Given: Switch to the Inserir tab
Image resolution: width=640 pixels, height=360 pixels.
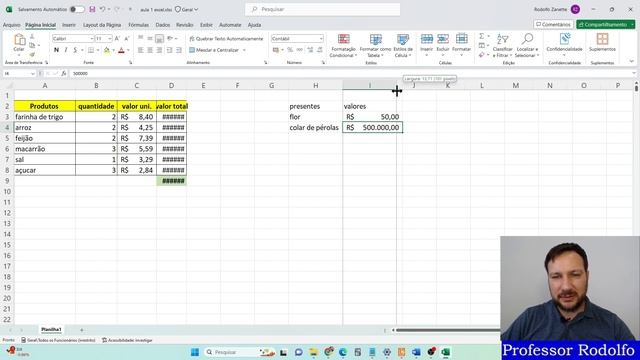Looking at the screenshot, I should coord(69,25).
